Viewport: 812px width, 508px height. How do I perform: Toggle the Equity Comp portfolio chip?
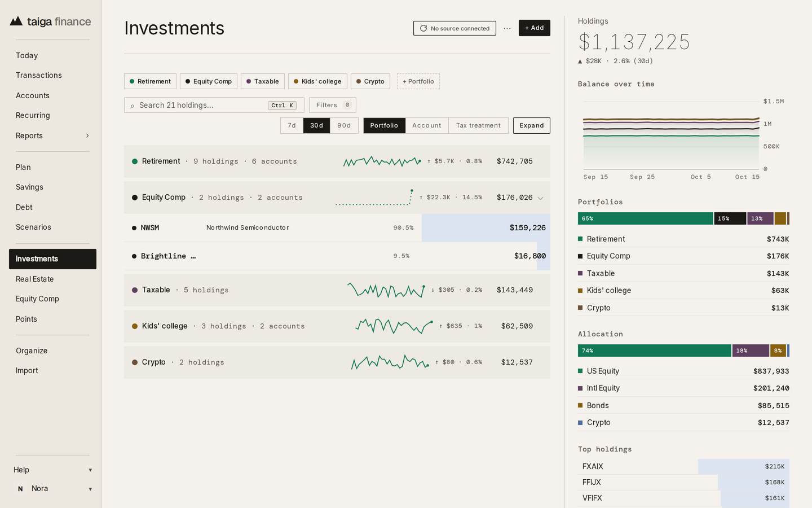pyautogui.click(x=209, y=81)
